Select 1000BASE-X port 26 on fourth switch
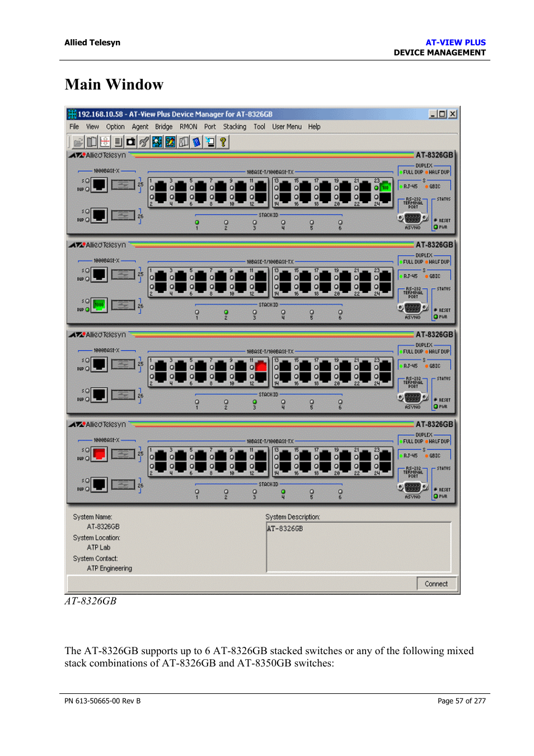 pos(99,485)
